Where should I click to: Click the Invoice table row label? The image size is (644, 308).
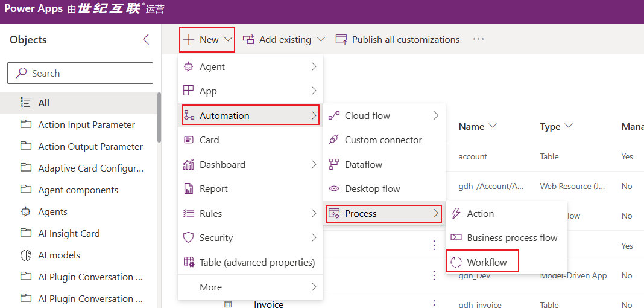tap(268, 304)
